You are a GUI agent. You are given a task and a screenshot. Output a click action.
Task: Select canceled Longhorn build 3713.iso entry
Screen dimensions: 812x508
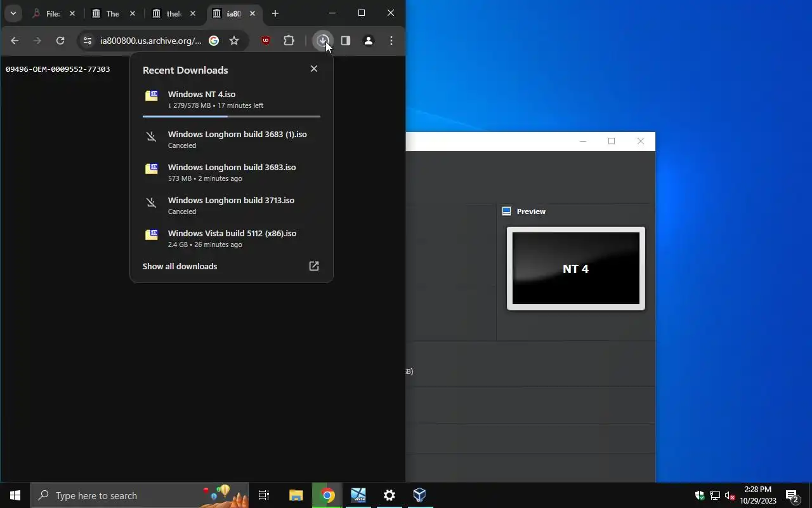(232, 205)
